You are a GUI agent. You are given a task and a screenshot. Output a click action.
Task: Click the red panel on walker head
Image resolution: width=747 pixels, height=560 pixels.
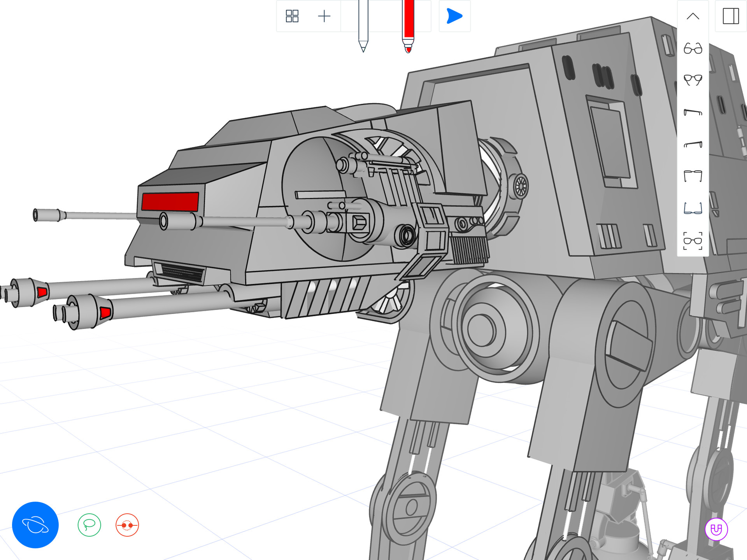pyautogui.click(x=170, y=202)
